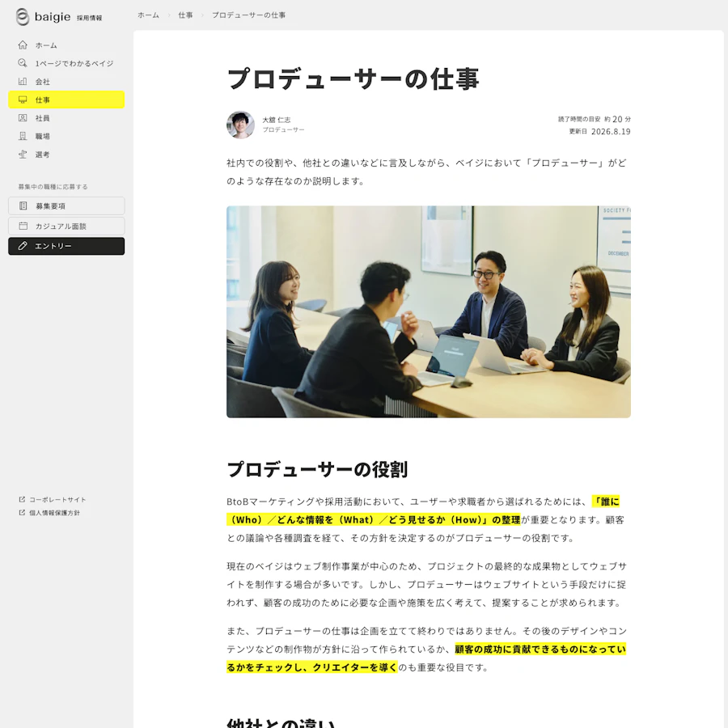Image resolution: width=728 pixels, height=728 pixels.
Task: Open 1ページでわかるベイジ in the sidebar
Action: click(x=66, y=63)
